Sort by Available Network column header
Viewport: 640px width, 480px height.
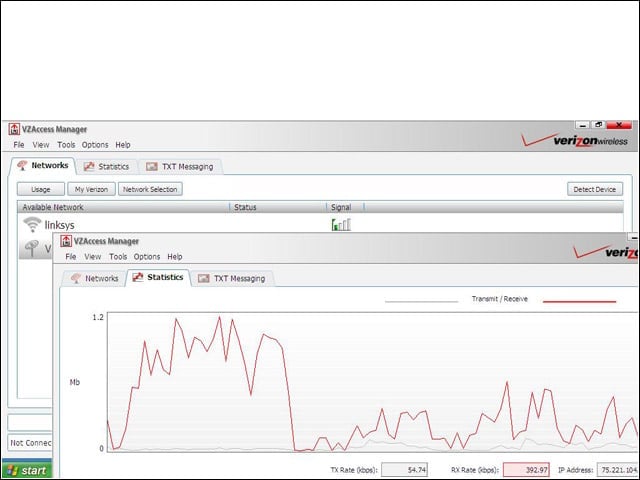tap(122, 207)
